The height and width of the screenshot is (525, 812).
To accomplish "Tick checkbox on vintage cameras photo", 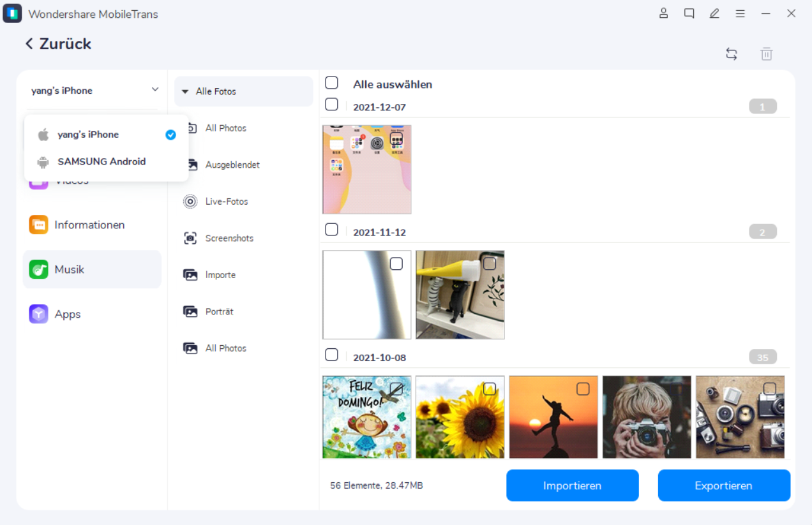I will pyautogui.click(x=770, y=388).
